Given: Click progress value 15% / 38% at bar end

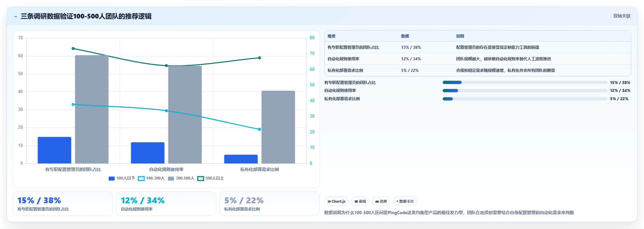Looking at the screenshot, I should tap(620, 83).
